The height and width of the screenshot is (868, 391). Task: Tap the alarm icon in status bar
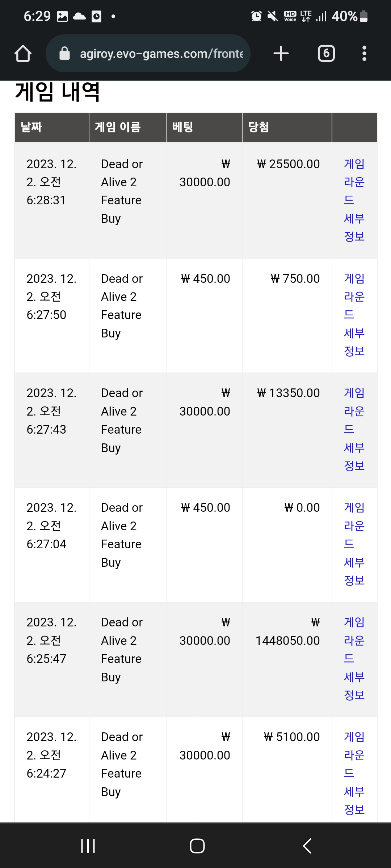pyautogui.click(x=256, y=16)
